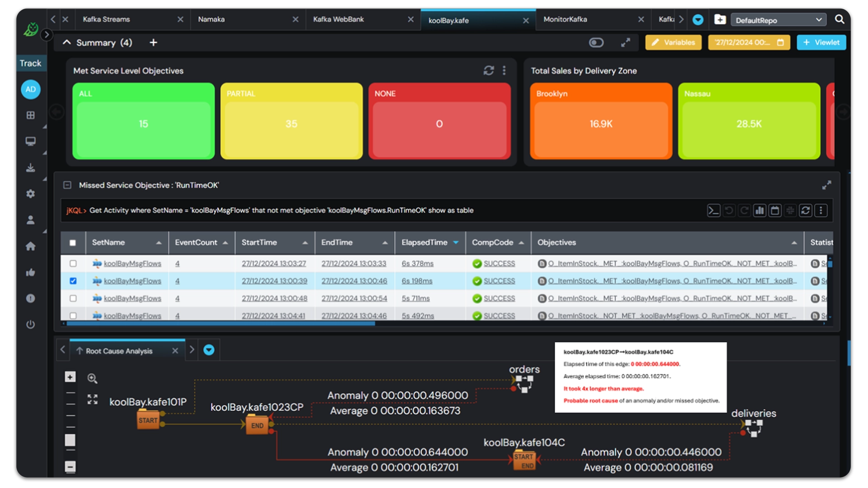Open the magnifier search icon at top right
This screenshot has height=488, width=868.
(839, 19)
